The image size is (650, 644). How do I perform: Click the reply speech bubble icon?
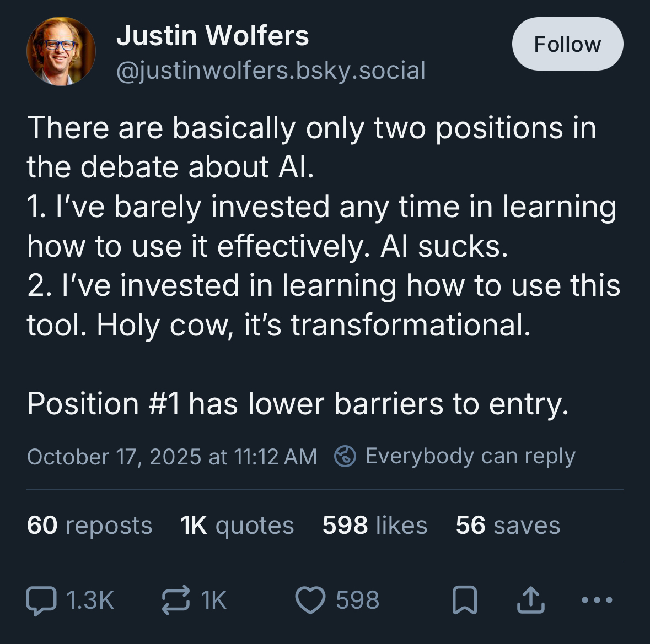(x=41, y=600)
